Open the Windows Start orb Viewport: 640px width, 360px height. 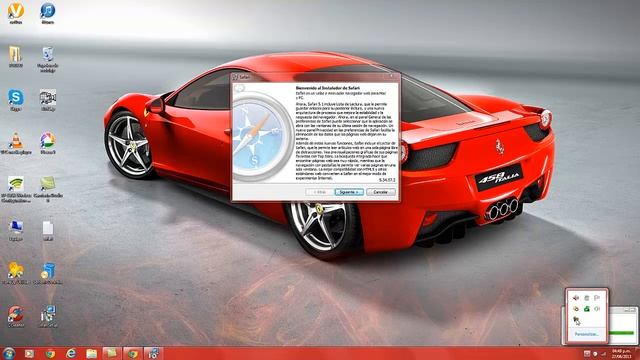[9, 353]
